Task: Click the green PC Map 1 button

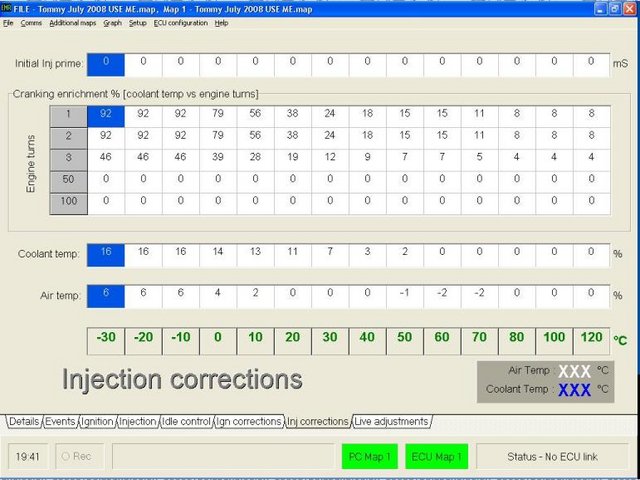Action: pos(369,456)
